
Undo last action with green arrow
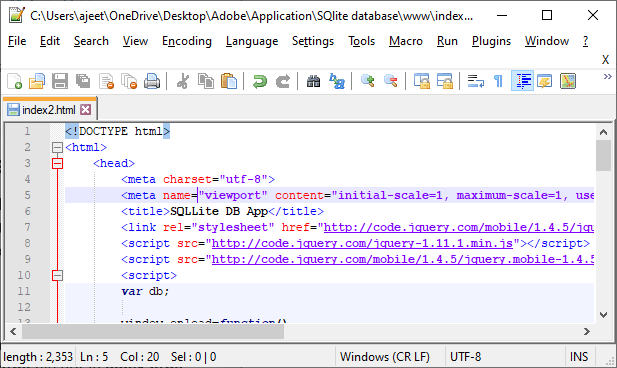coord(260,81)
